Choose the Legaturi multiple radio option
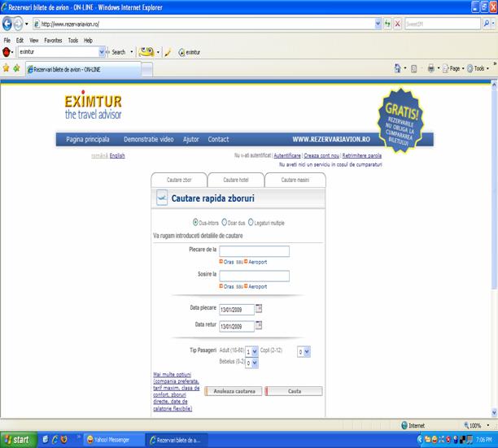498x448 pixels. coord(251,222)
